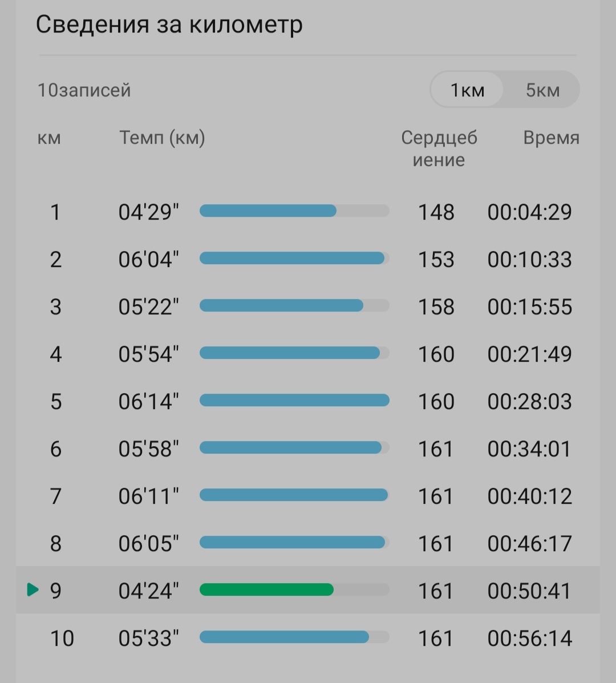
Task: Tap the pace bar for kilometer 7
Action: tap(294, 495)
